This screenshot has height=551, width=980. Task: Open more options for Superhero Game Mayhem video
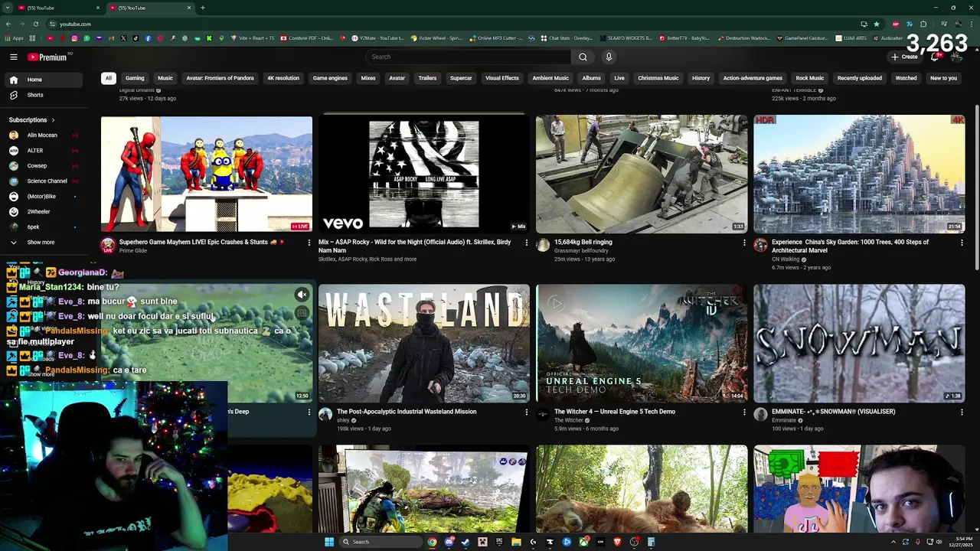coord(309,243)
